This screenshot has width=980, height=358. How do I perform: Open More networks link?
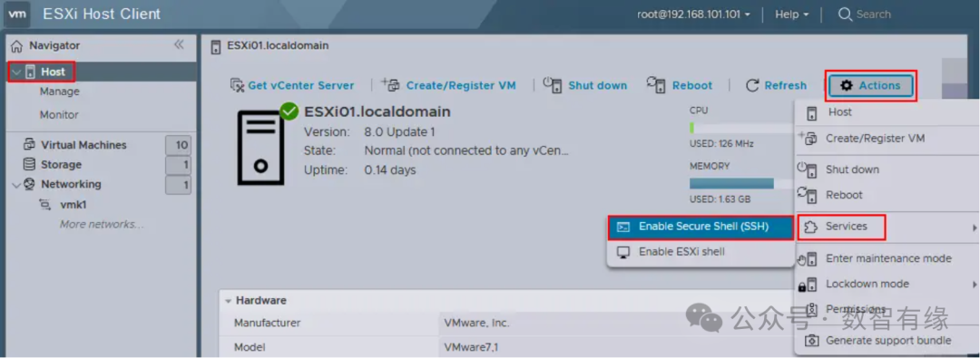click(102, 224)
